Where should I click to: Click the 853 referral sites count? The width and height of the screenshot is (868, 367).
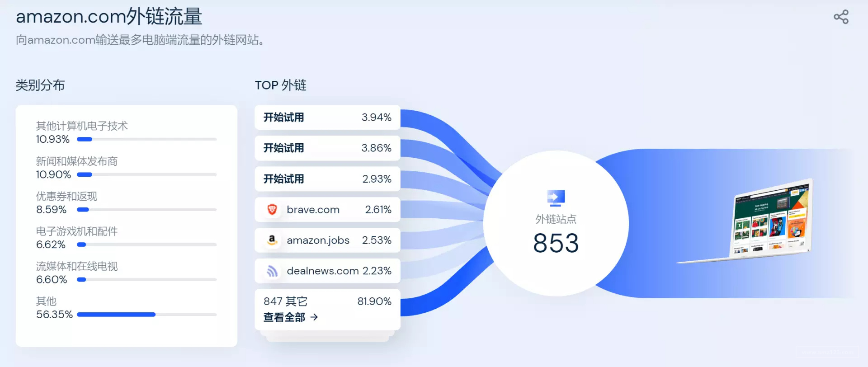[x=556, y=243]
